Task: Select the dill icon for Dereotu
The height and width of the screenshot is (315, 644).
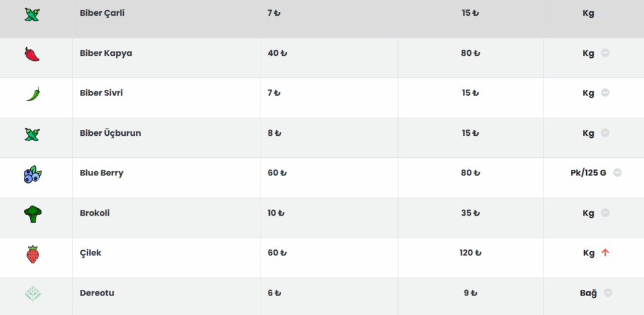Action: coord(33,294)
